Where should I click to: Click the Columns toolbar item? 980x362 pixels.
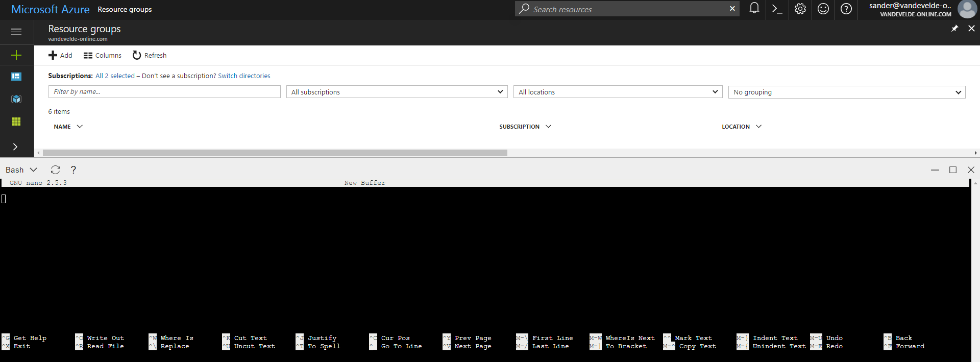coord(103,55)
